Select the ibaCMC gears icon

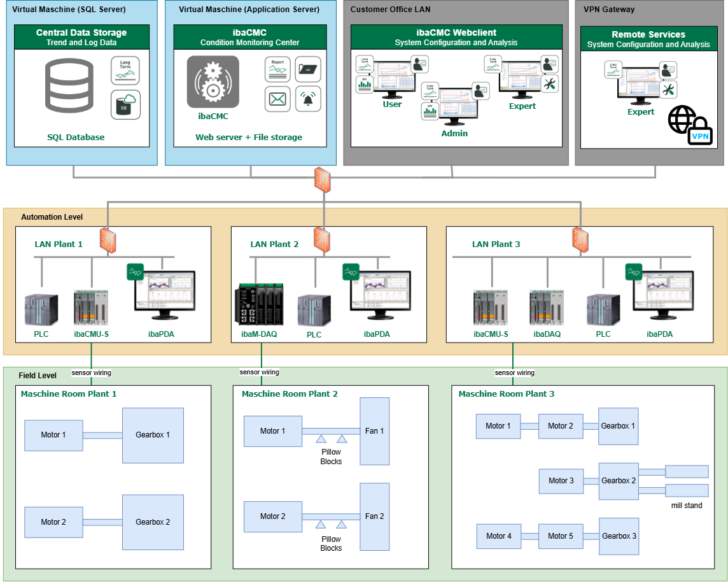pyautogui.click(x=213, y=82)
